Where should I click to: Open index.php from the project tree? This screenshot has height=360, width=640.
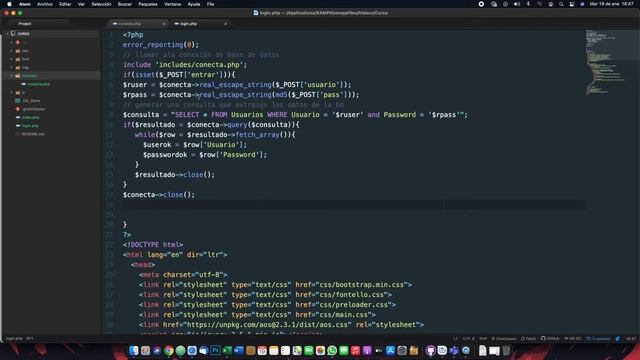pyautogui.click(x=31, y=118)
